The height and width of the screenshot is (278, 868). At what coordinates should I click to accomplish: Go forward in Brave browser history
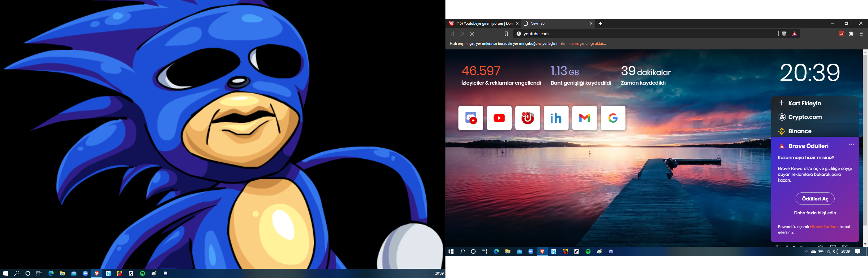pos(462,34)
